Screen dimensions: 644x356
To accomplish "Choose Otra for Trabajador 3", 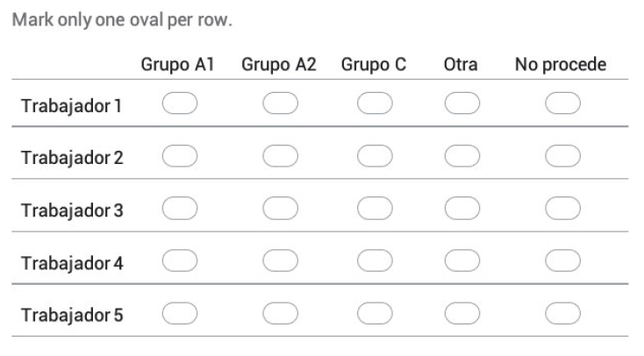I will [x=462, y=208].
